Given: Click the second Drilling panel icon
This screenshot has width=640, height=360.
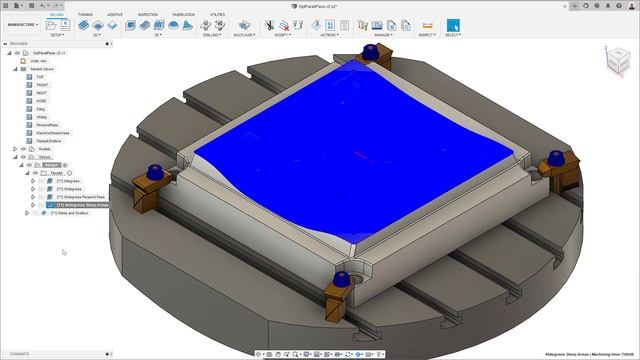Looking at the screenshot, I should coord(220,25).
